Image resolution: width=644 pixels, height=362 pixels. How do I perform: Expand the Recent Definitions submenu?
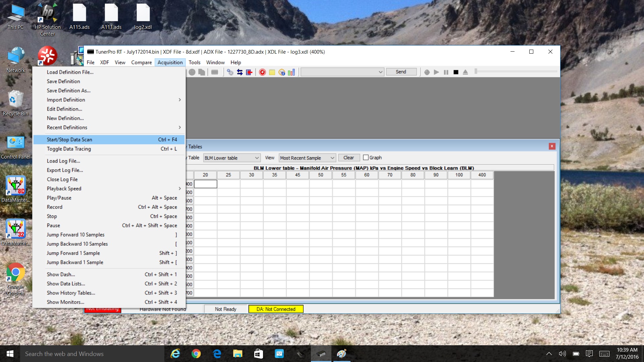(x=109, y=127)
